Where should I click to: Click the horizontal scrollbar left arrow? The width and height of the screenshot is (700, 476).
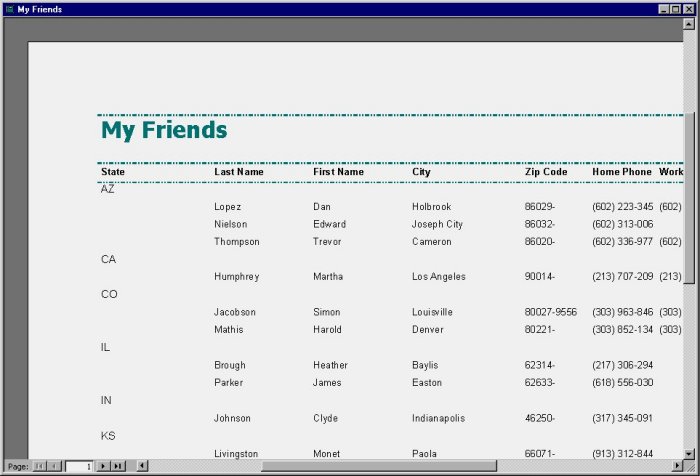142,466
